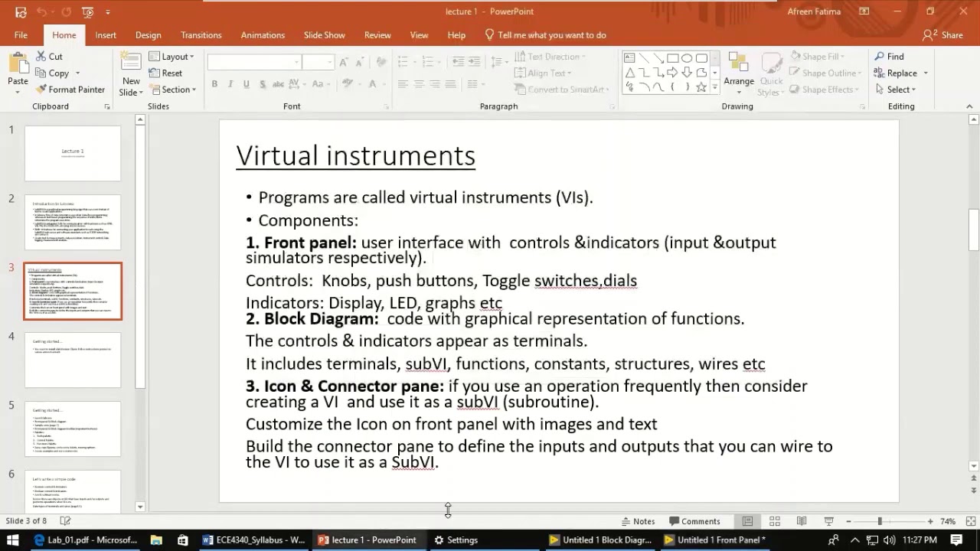Select the star shape in shapes gallery
980x551 pixels.
(x=701, y=87)
